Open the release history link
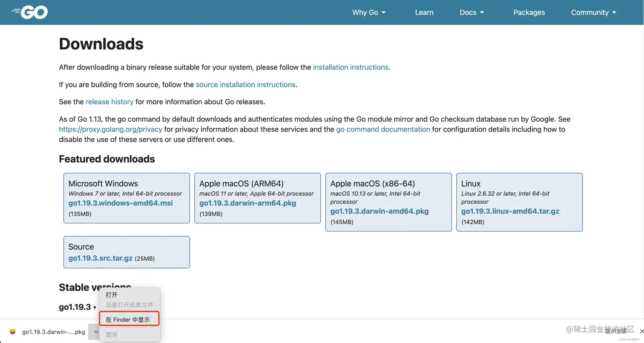 pos(109,102)
